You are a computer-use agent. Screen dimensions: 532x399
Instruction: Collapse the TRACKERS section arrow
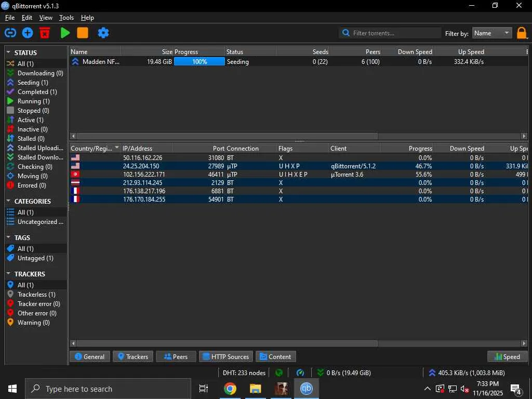coord(8,273)
